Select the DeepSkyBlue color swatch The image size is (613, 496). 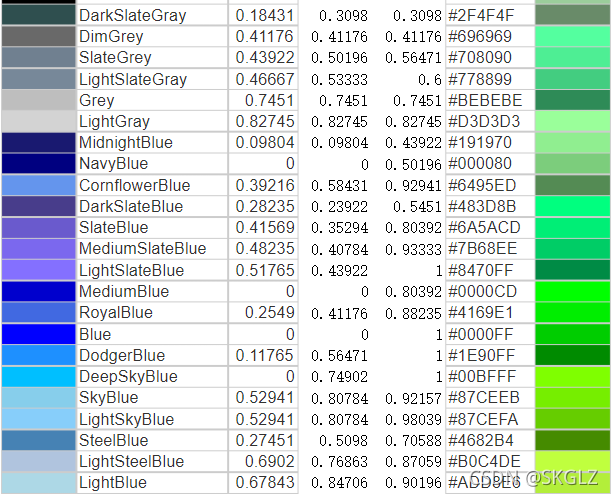[39, 377]
